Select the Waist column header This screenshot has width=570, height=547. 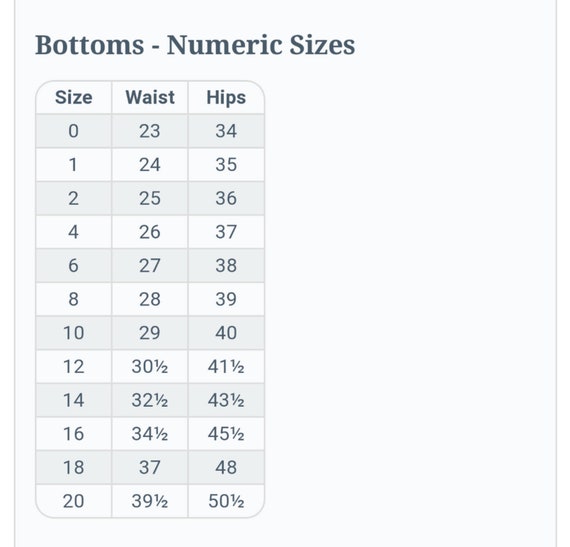150,97
